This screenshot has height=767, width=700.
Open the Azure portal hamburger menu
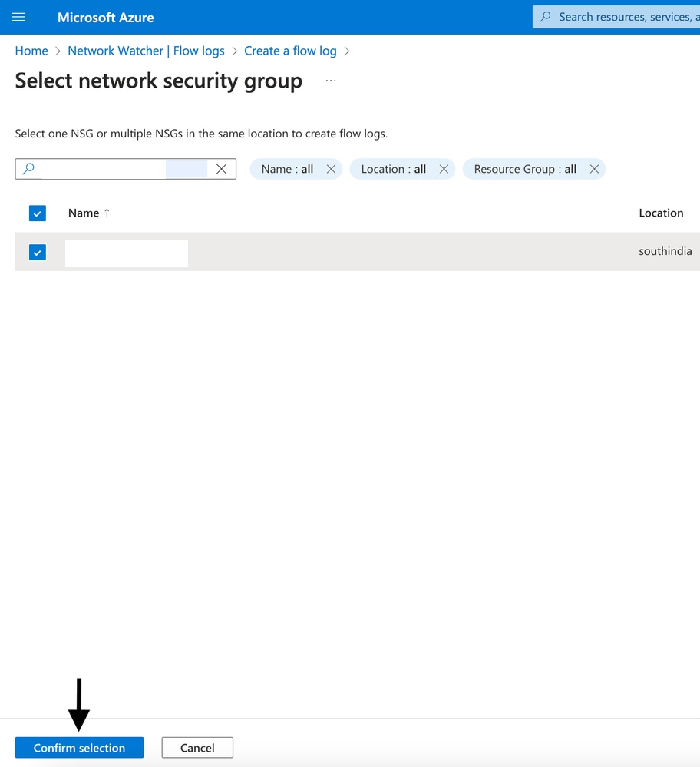click(18, 17)
